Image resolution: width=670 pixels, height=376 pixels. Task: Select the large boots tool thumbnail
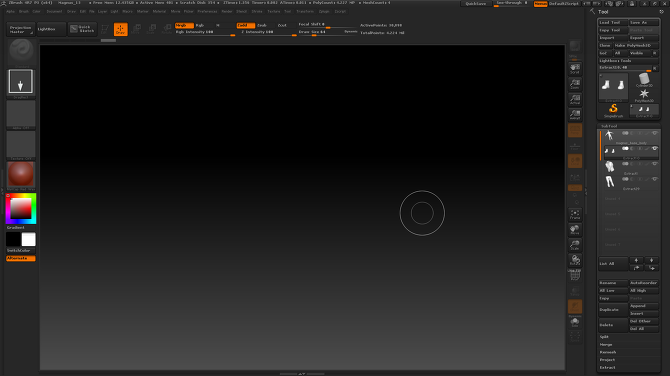tap(613, 88)
